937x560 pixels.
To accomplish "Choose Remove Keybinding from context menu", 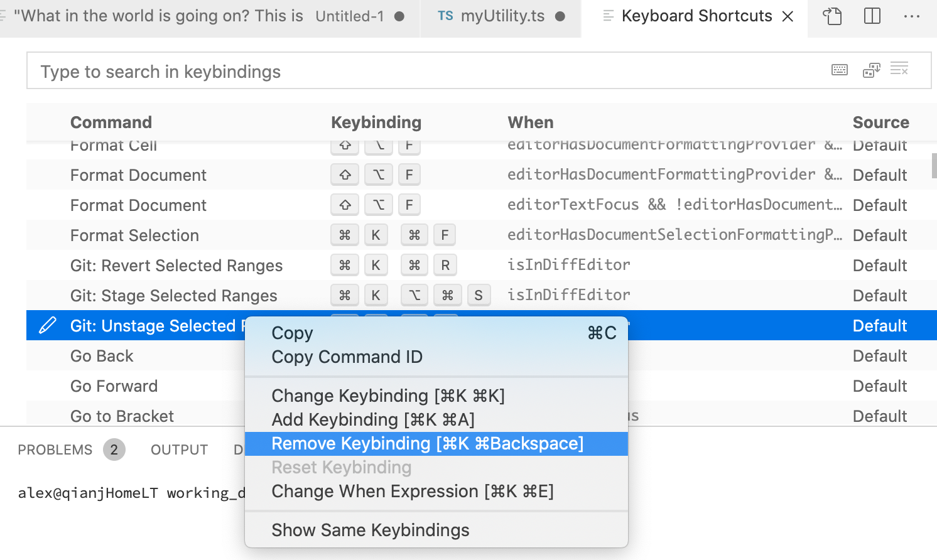I will point(427,443).
